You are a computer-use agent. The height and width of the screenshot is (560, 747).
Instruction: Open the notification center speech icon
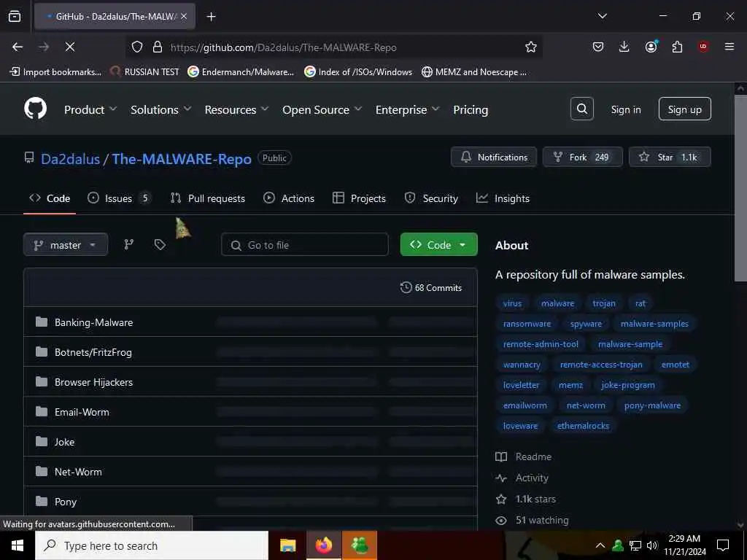(723, 545)
